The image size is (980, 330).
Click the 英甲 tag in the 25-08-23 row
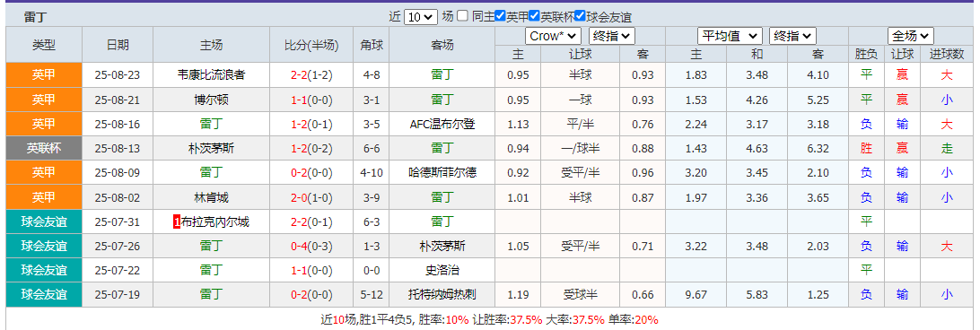pyautogui.click(x=44, y=75)
